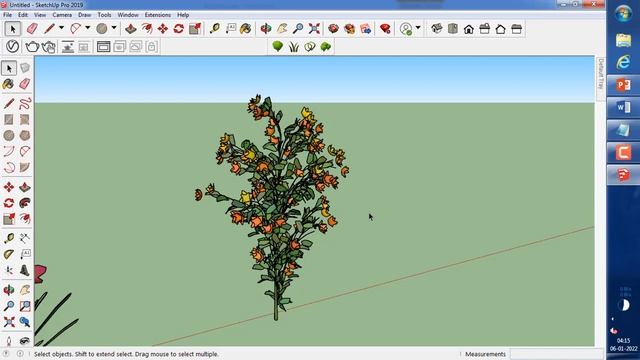This screenshot has height=360, width=640.
Task: Open Internet Explorer from the taskbar
Action: tap(623, 62)
